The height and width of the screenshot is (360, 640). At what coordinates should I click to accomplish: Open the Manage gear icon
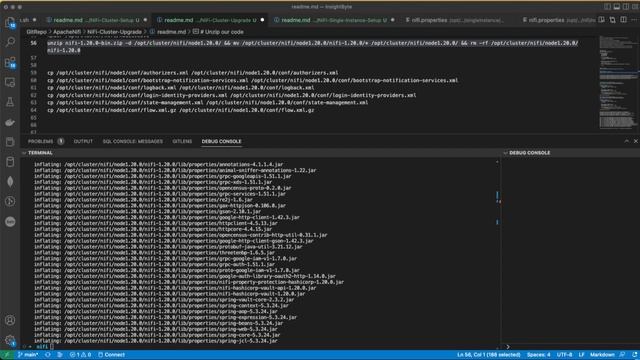click(x=10, y=340)
